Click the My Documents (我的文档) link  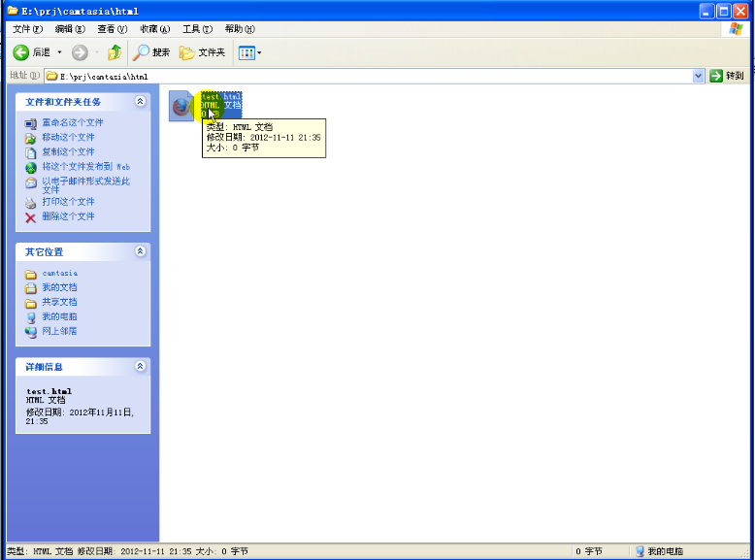(59, 287)
